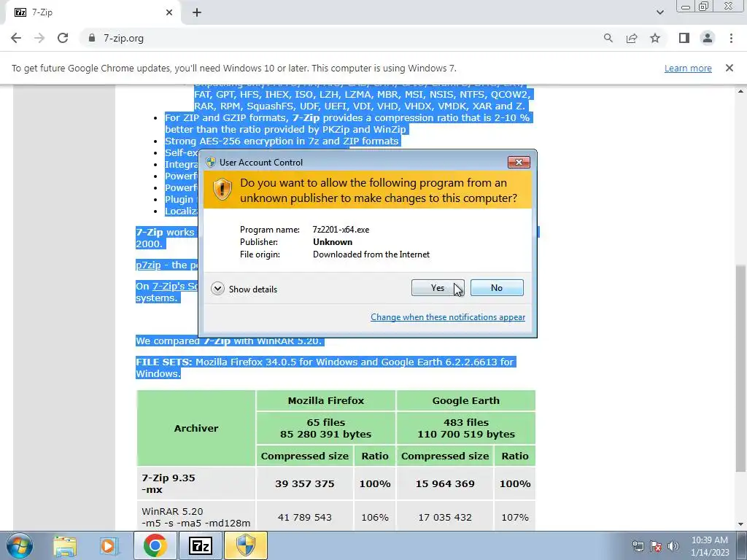Screen dimensions: 747x560
Task: Click the 15 964 369 table cell
Action: click(x=445, y=483)
